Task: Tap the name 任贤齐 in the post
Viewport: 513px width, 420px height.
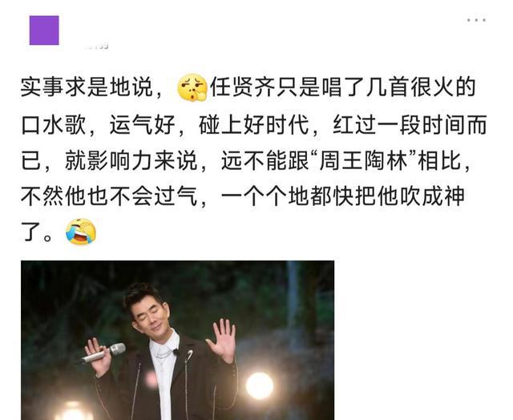Action: (243, 87)
